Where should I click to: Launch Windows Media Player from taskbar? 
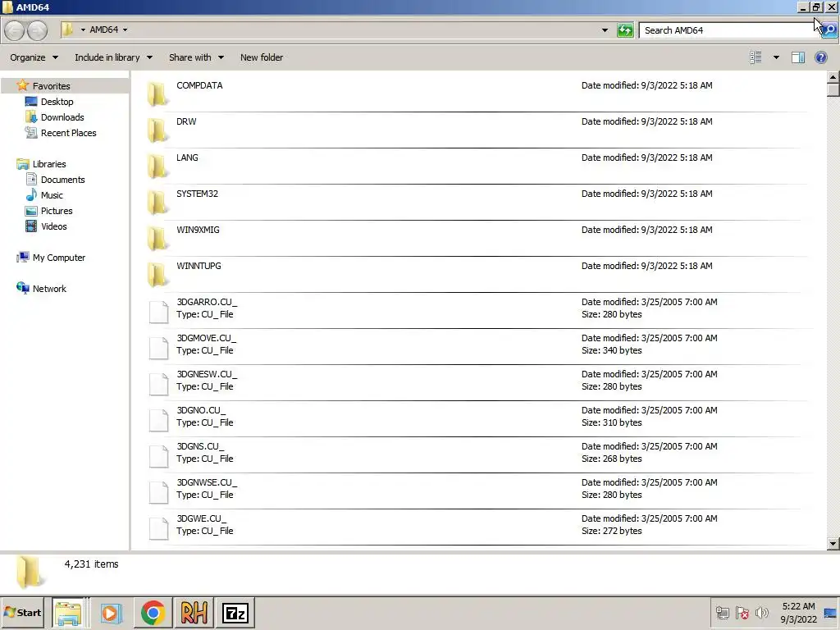coord(111,613)
